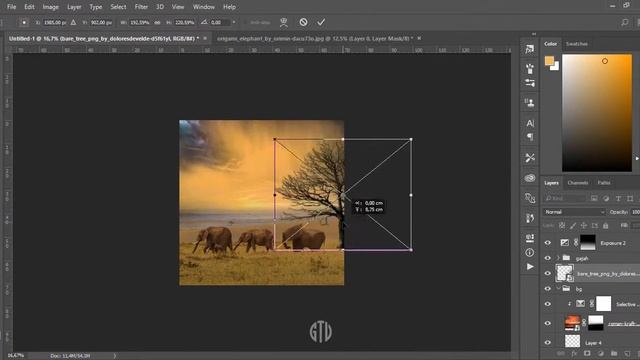Open interpolation dropdown arrow after angle field
The width and height of the screenshot is (640, 360).
tap(234, 22)
